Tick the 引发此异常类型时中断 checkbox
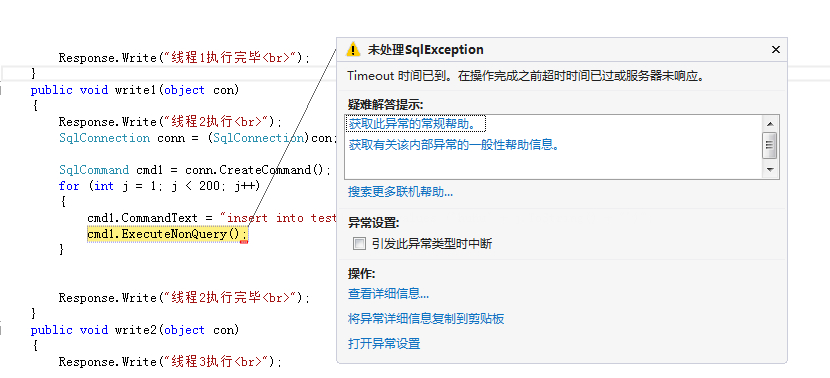The width and height of the screenshot is (830, 378). click(x=359, y=244)
